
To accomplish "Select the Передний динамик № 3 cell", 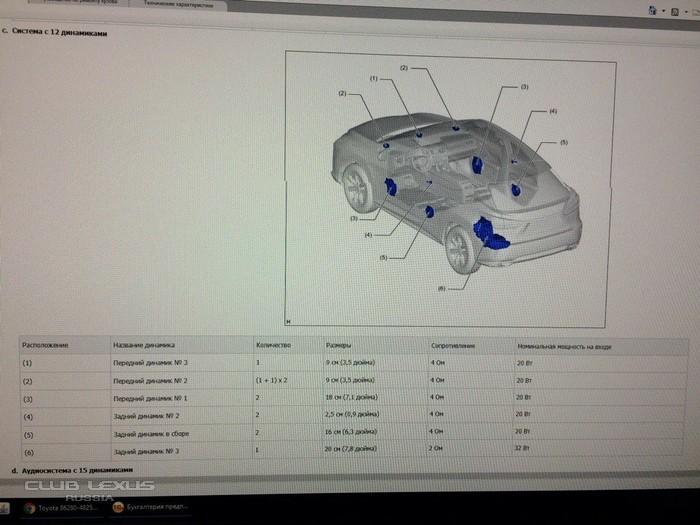I will tap(149, 363).
